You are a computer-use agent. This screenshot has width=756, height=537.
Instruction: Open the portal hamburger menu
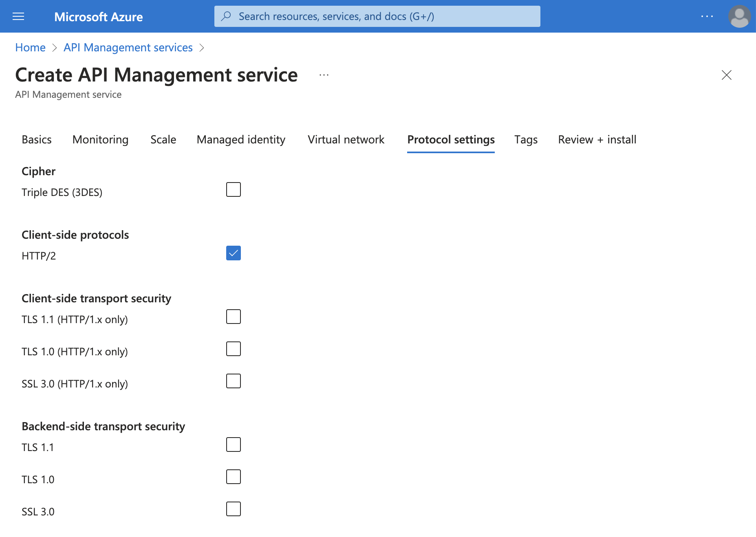tap(18, 16)
